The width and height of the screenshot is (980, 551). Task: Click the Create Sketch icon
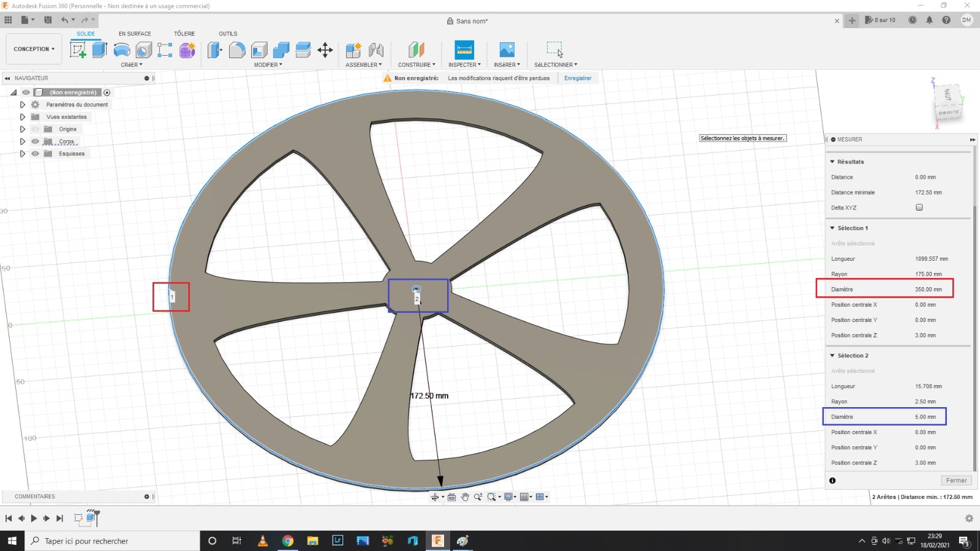coord(78,50)
